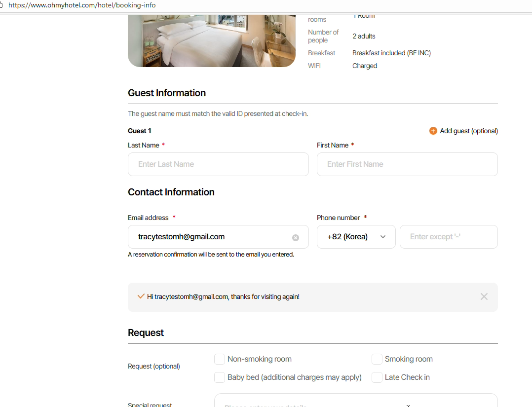Check the Late Check in option

(377, 377)
